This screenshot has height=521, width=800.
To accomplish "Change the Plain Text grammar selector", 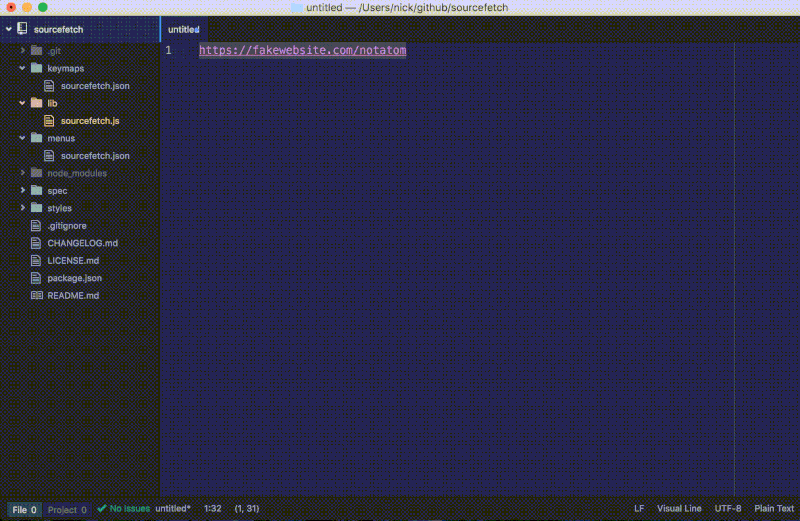I will 774,509.
